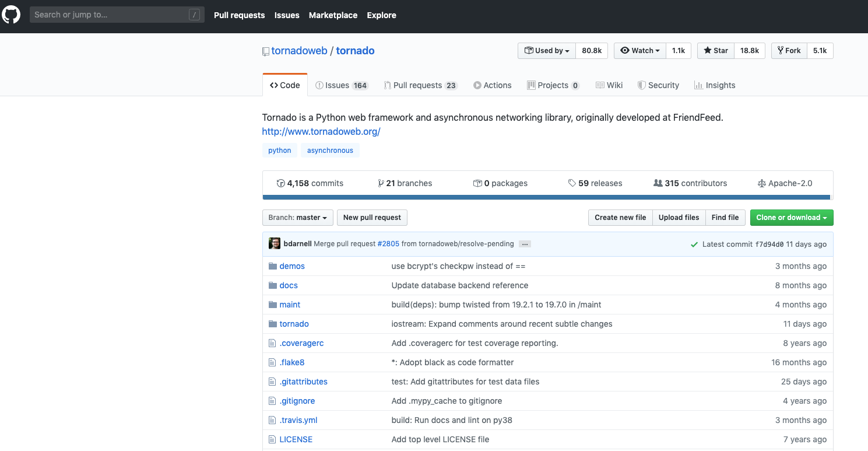Screen dimensions: 868x451
Task: Click the .flake8 file icon
Action: coord(272,362)
